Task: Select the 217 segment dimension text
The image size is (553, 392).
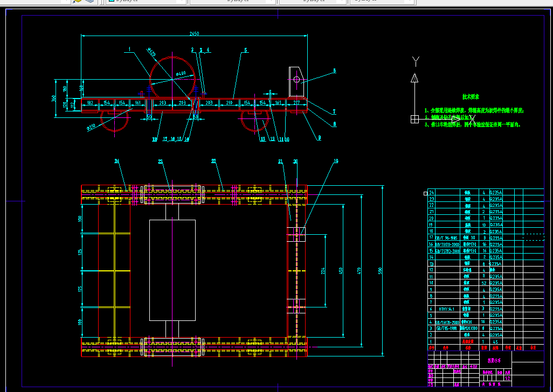Action: tap(296, 103)
